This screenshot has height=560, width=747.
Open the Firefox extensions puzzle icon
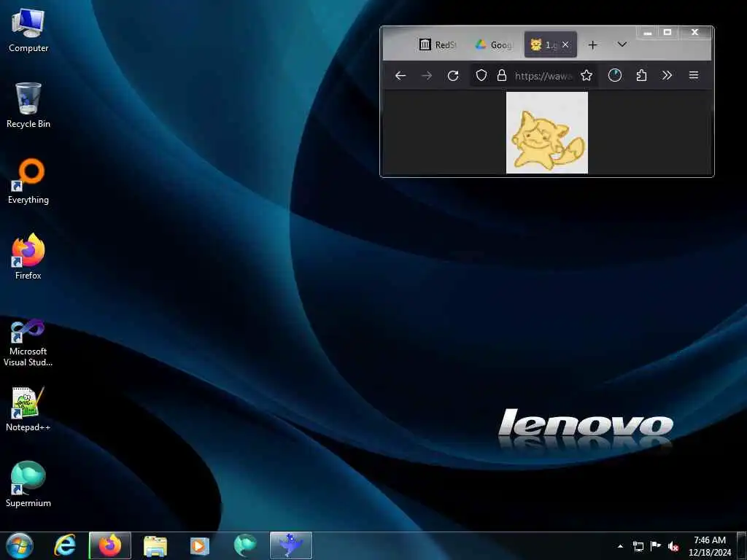click(x=641, y=75)
